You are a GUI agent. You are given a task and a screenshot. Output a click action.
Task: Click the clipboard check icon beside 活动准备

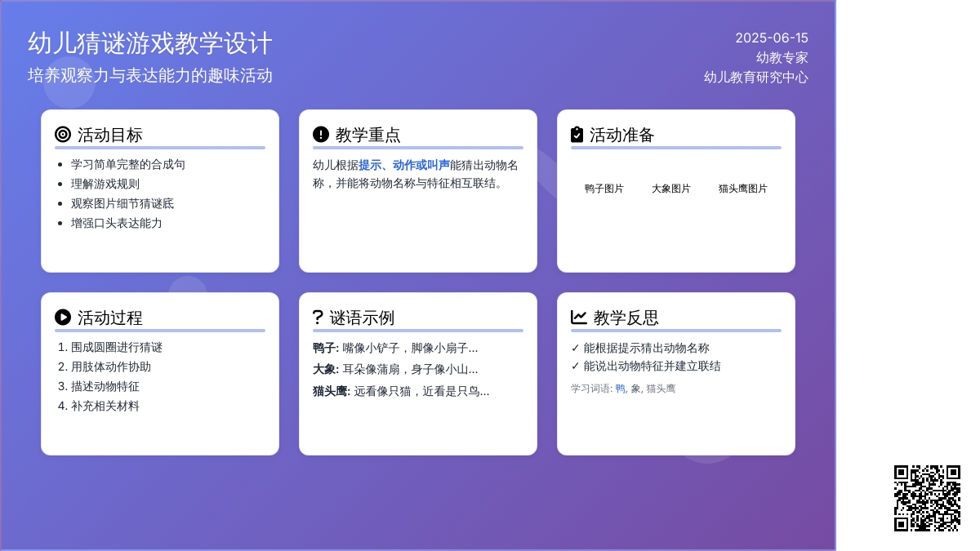[x=577, y=135]
